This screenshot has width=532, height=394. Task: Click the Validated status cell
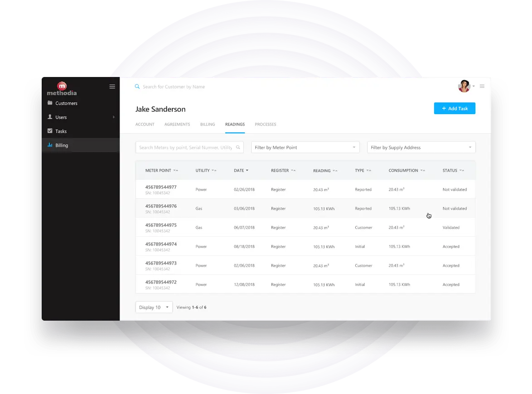coord(451,227)
